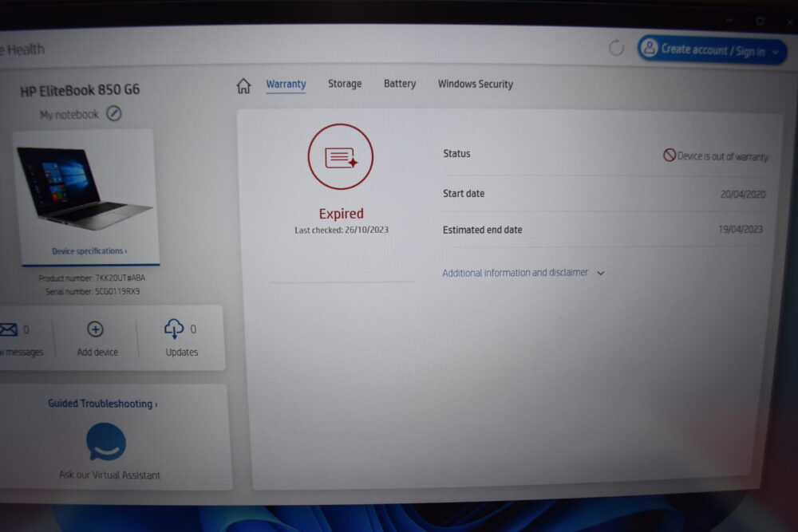Select the Warranty tab
This screenshot has height=532, width=798.
[286, 84]
